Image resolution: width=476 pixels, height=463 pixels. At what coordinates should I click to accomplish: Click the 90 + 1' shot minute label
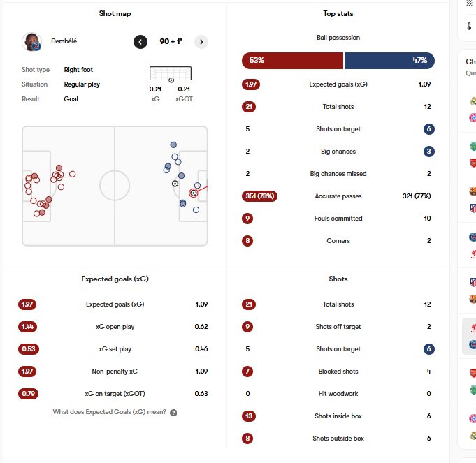tap(171, 42)
